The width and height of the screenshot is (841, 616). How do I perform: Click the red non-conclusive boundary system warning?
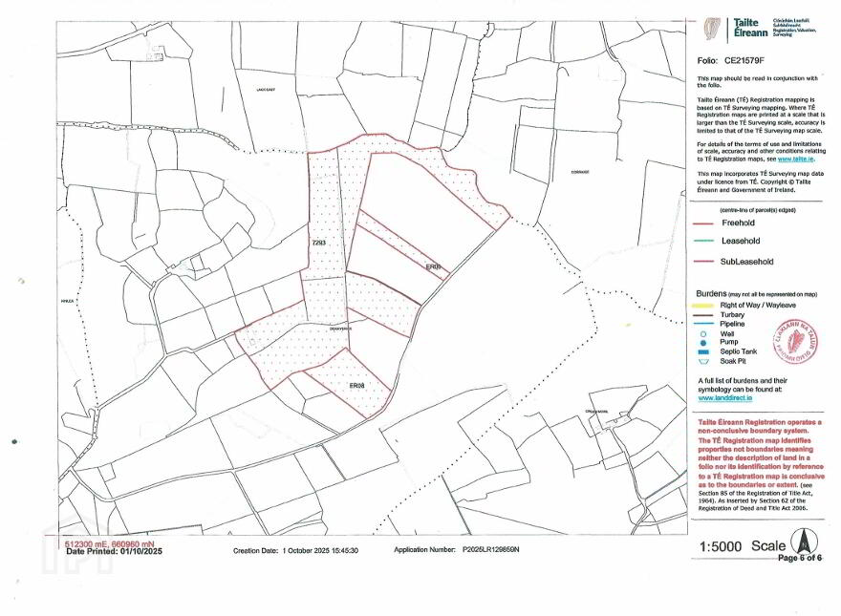pyautogui.click(x=760, y=453)
